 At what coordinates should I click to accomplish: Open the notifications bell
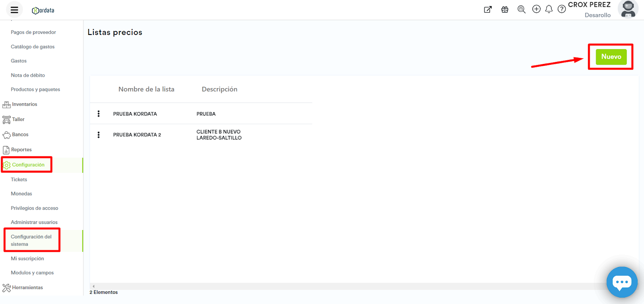(x=549, y=9)
